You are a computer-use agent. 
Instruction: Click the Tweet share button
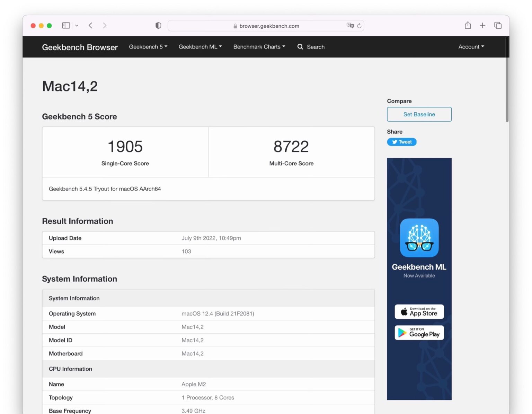click(402, 142)
